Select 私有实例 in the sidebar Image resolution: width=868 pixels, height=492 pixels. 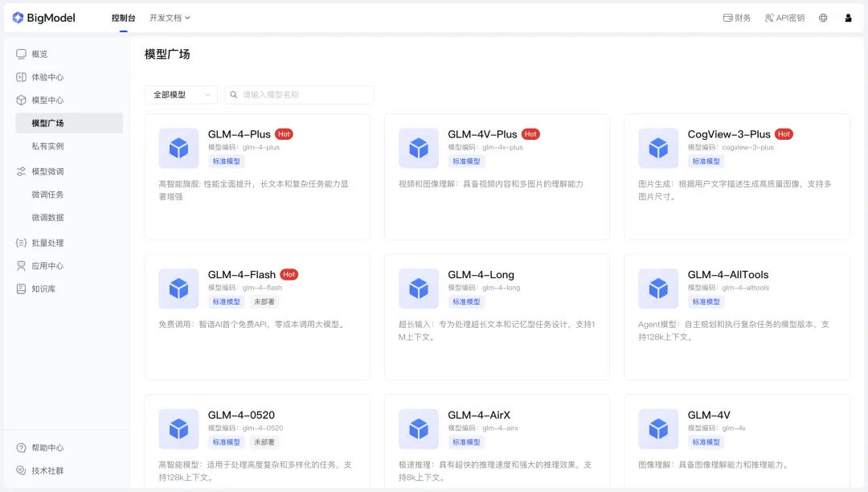(x=47, y=146)
